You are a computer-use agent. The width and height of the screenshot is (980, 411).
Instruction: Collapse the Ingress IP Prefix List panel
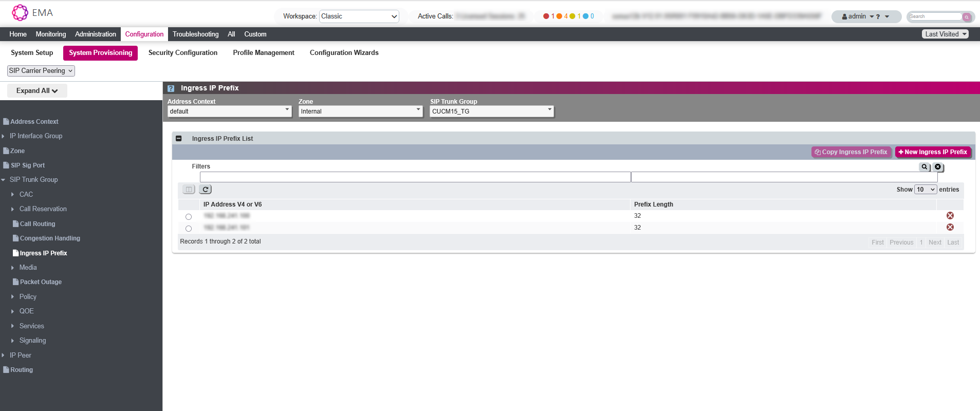(179, 139)
